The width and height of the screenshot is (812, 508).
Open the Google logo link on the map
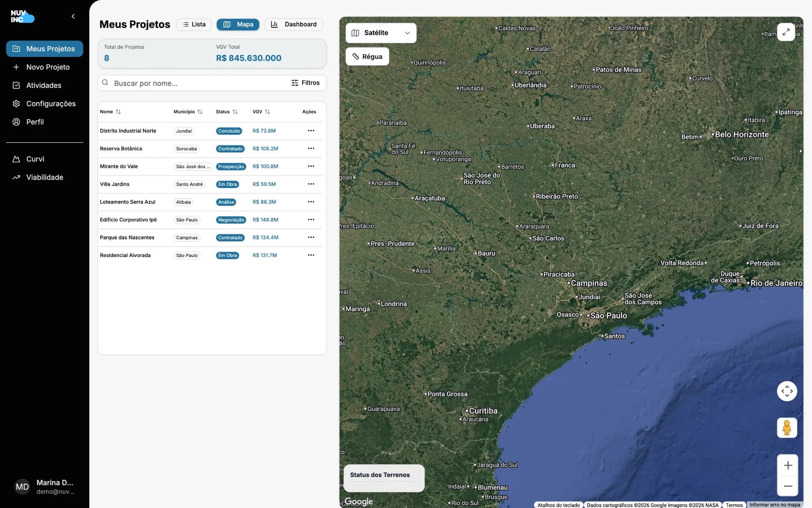[x=358, y=501]
